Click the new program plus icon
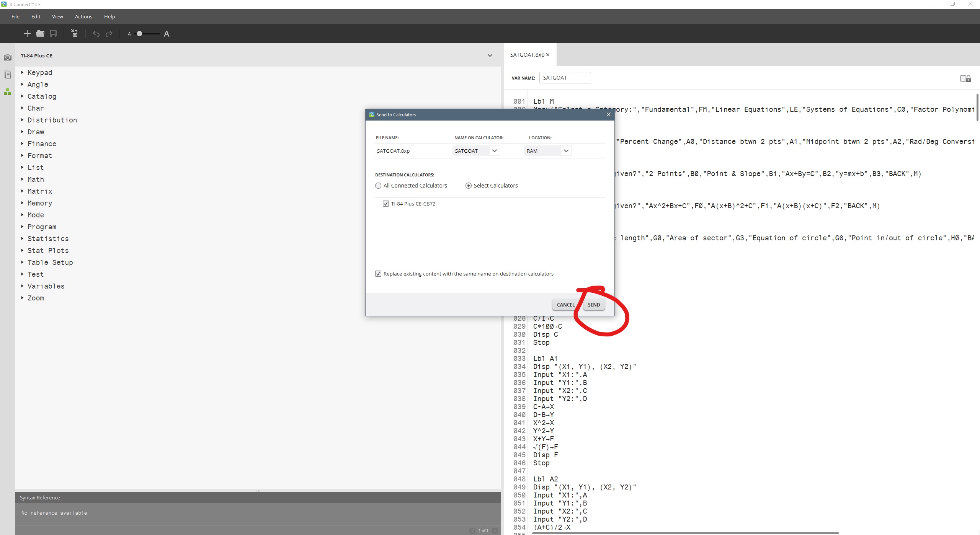Image resolution: width=980 pixels, height=535 pixels. click(27, 34)
